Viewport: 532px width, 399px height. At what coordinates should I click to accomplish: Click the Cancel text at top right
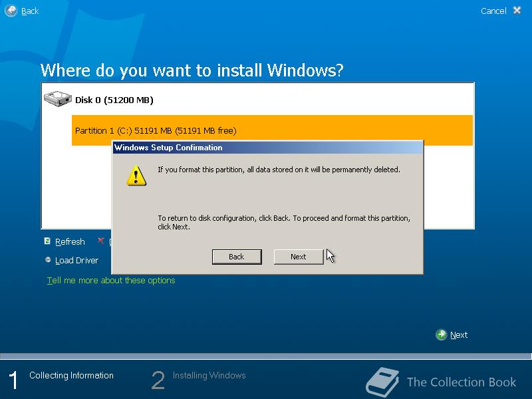click(x=493, y=11)
